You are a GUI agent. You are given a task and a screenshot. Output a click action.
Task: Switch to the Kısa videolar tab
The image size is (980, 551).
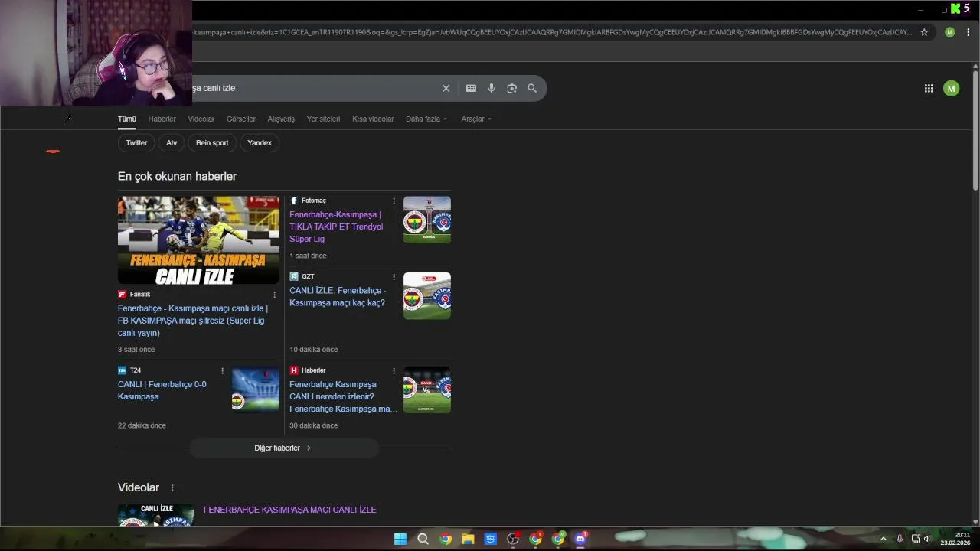(373, 119)
